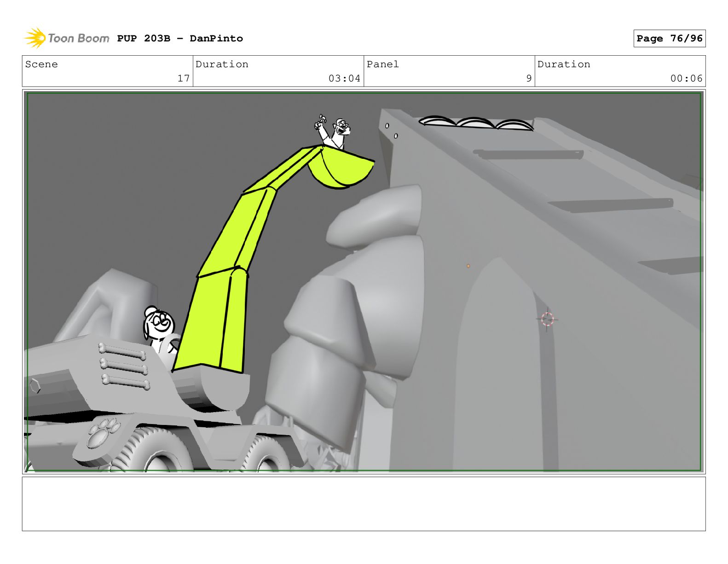Click the panel duration value '00:06'
The height and width of the screenshot is (564, 728).
pos(686,78)
